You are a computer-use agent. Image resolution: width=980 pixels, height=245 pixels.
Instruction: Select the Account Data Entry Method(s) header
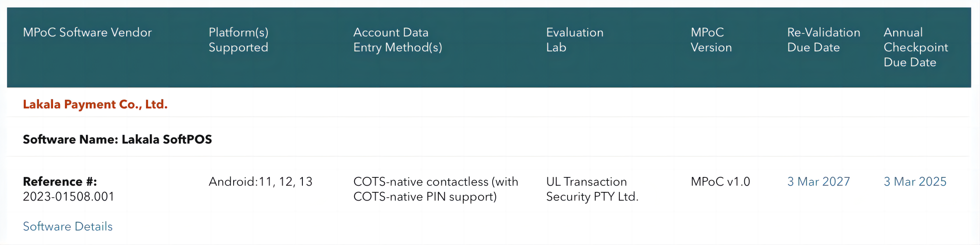pos(398,40)
